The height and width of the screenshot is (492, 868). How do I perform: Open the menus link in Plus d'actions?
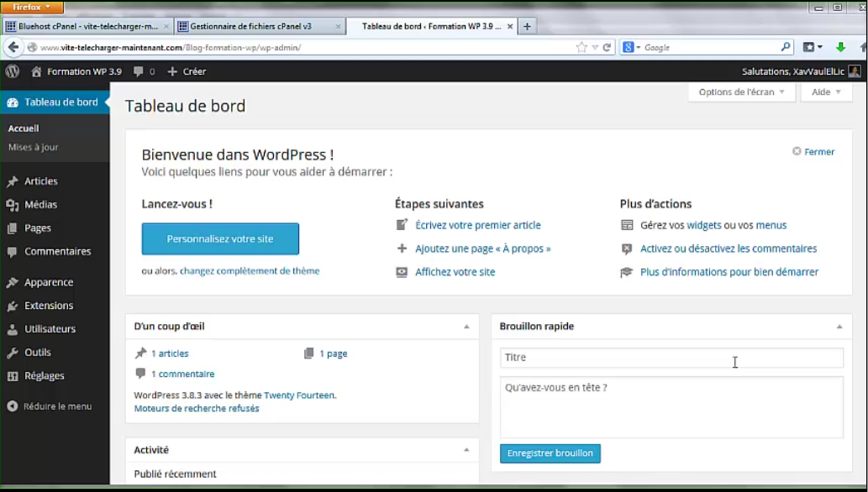click(x=771, y=225)
